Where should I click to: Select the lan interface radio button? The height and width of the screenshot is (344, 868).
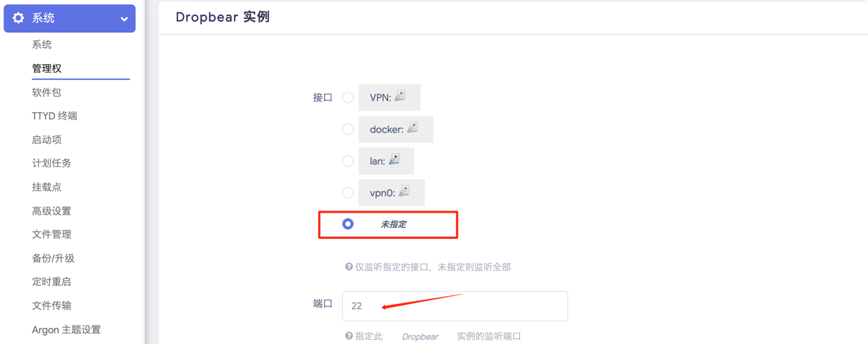tap(348, 161)
